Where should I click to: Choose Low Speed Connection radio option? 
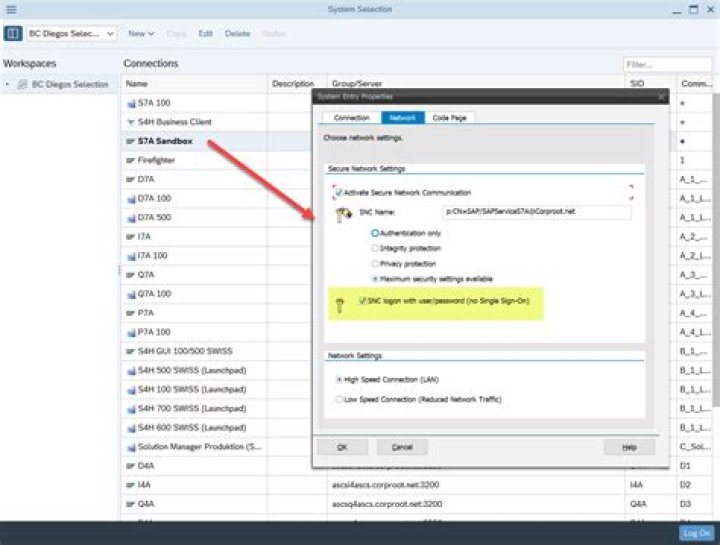click(x=339, y=399)
